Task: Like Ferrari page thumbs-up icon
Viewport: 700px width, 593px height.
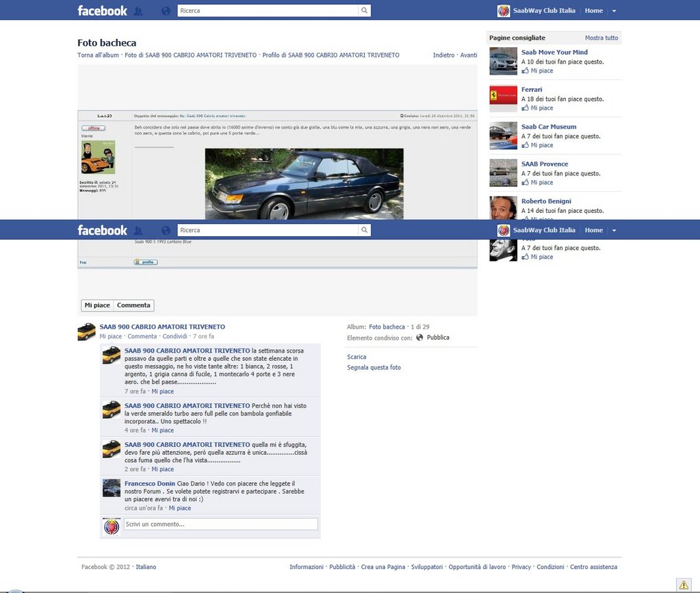Action: [525, 108]
